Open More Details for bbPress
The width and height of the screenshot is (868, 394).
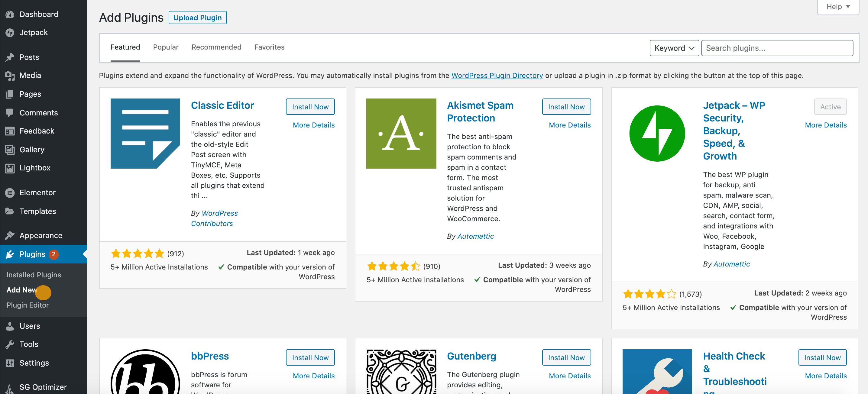pyautogui.click(x=314, y=376)
